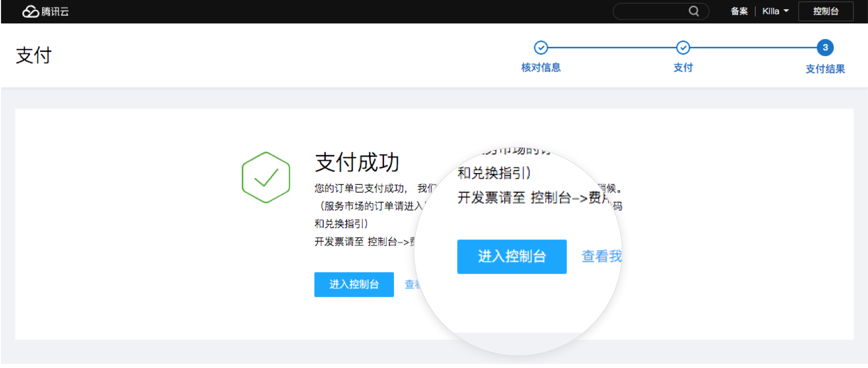Click the 核对信息 step checkmark circle
This screenshot has height=368, width=868.
[541, 48]
